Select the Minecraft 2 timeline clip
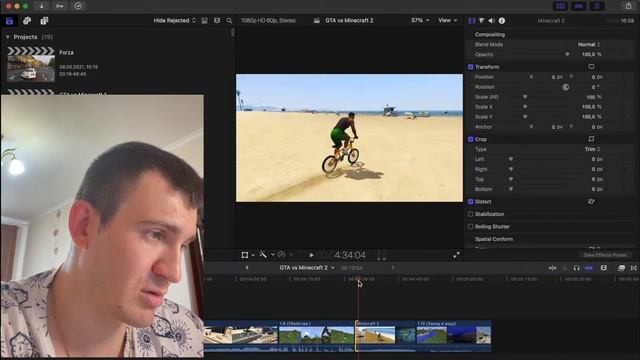 [385, 336]
